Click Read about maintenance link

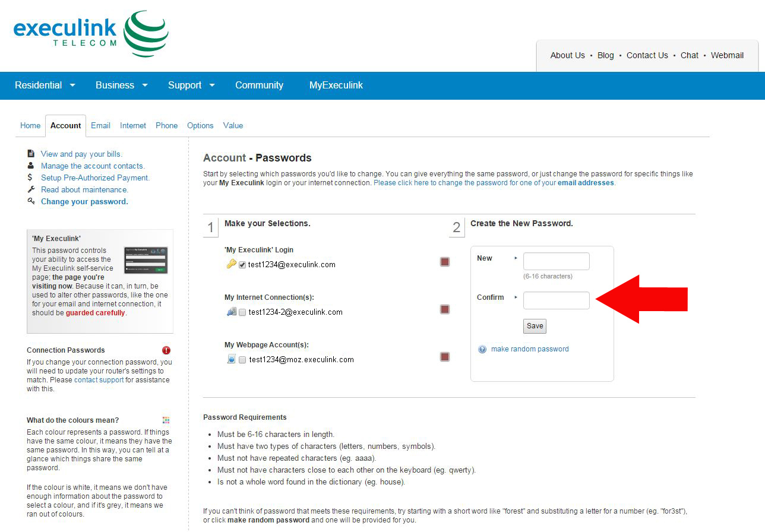(84, 189)
